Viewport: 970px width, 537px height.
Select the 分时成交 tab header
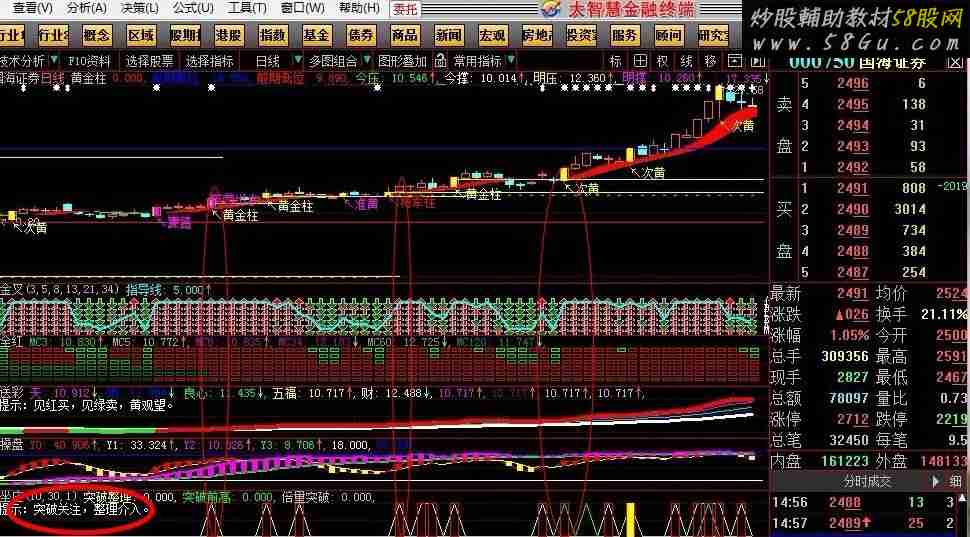coord(867,481)
